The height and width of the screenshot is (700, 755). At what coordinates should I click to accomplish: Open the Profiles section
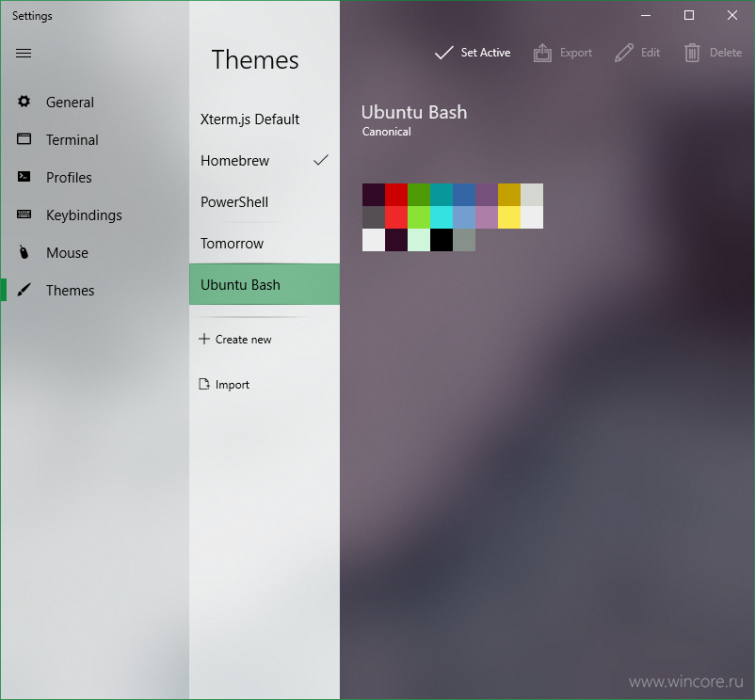(x=95, y=177)
